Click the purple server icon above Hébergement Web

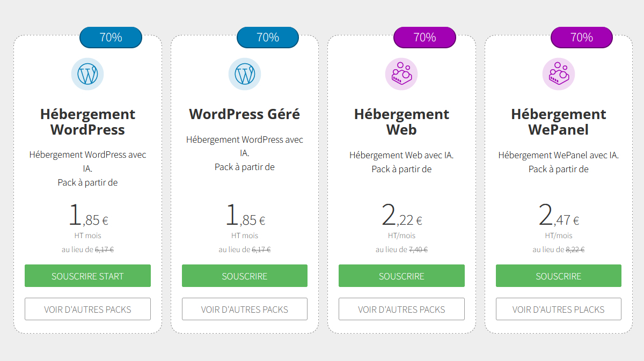click(401, 74)
